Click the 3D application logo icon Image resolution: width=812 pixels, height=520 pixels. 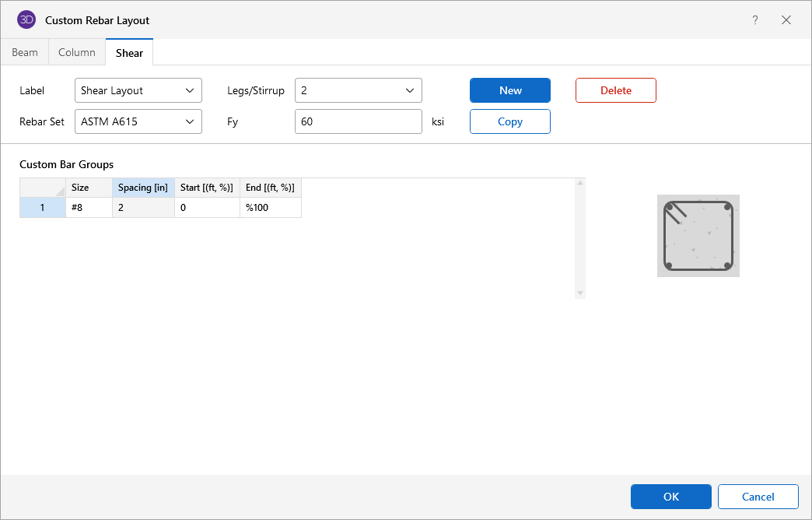26,20
